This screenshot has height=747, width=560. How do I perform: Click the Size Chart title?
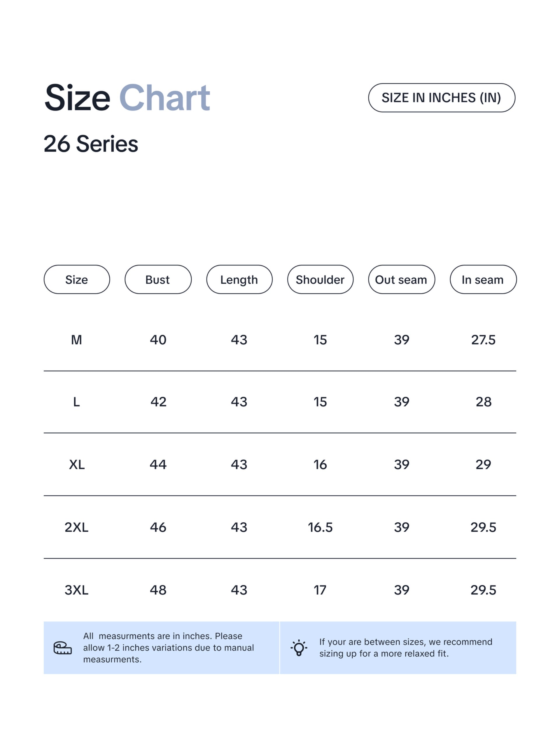127,97
